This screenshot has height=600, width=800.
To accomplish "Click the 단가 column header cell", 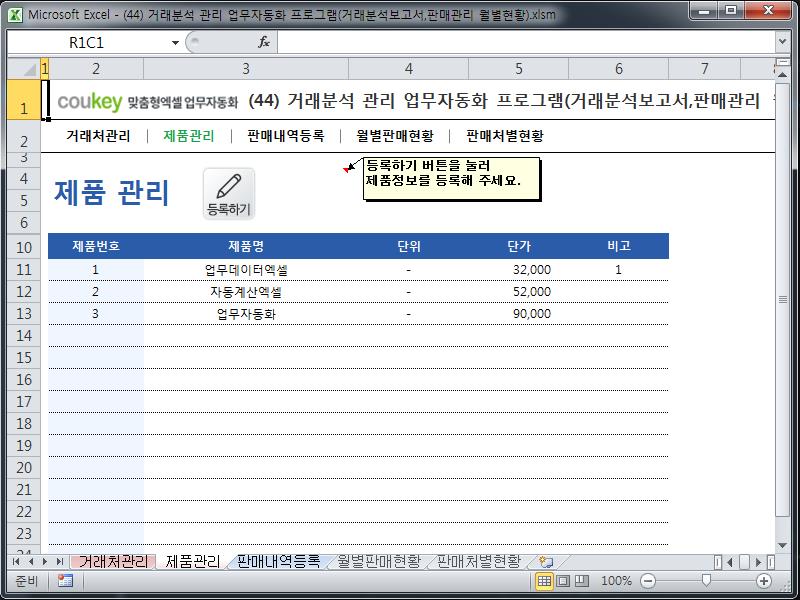I will (x=518, y=246).
